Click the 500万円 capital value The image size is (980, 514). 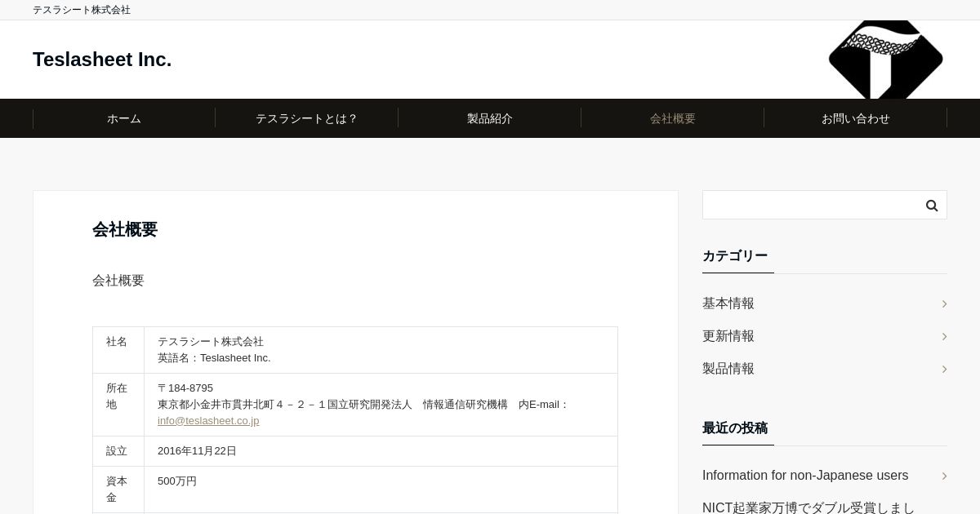(177, 481)
